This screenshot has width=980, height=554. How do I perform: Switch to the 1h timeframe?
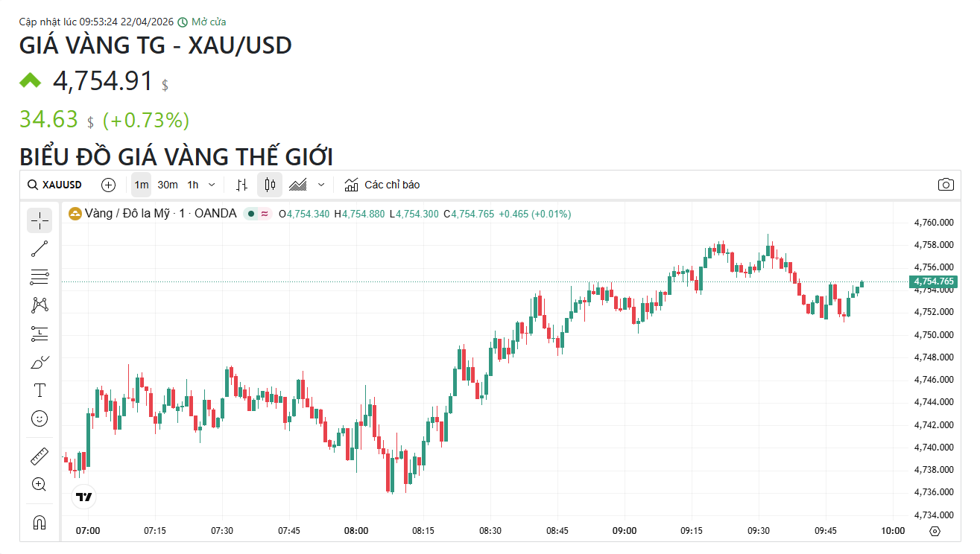pos(193,185)
